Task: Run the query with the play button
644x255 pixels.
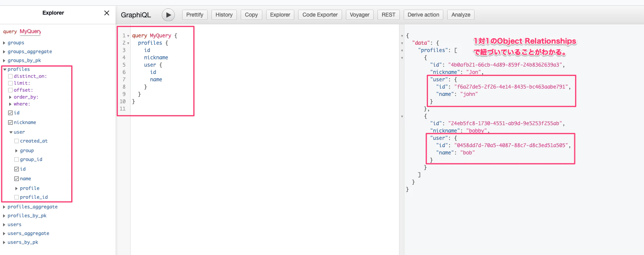Action: 168,15
